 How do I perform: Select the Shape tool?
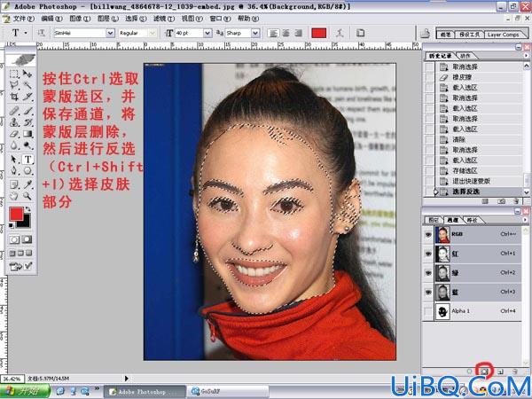27,170
